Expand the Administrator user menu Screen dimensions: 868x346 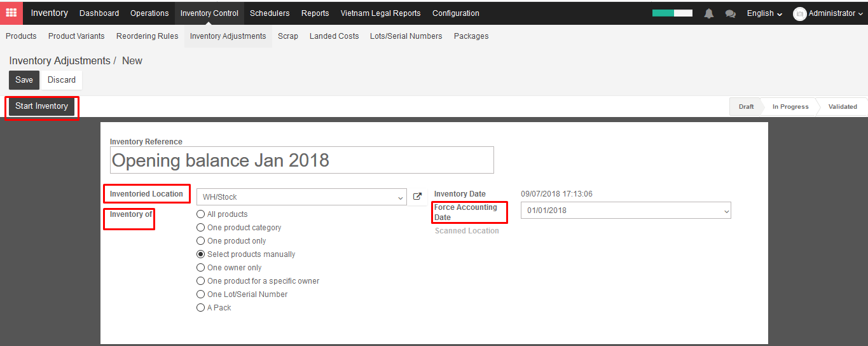[x=836, y=13]
